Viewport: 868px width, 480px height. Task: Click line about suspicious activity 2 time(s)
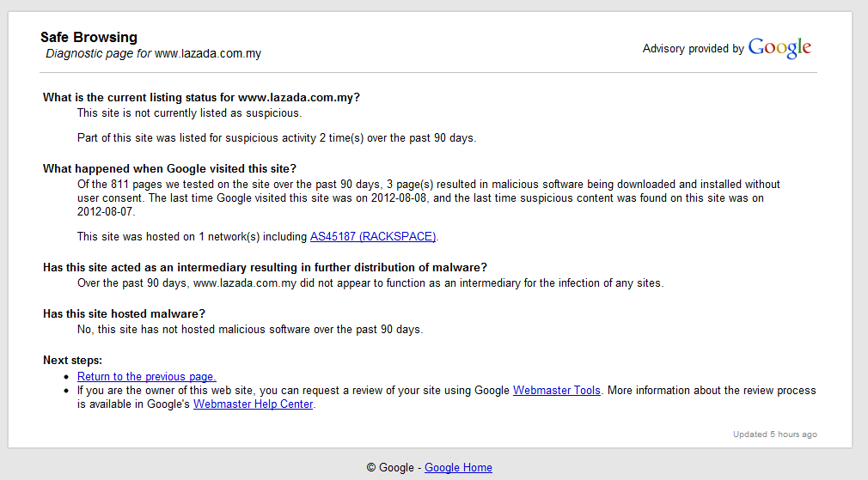tap(276, 137)
